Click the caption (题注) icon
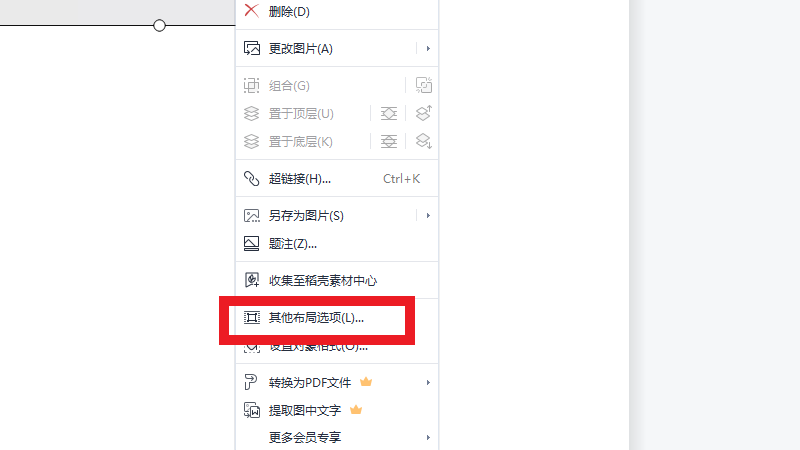This screenshot has height=450, width=800. click(252, 243)
